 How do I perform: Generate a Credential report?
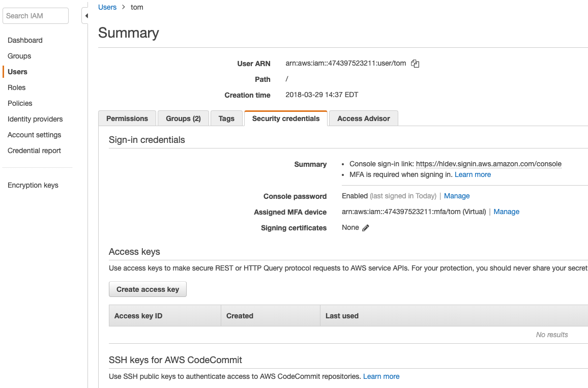coord(34,151)
